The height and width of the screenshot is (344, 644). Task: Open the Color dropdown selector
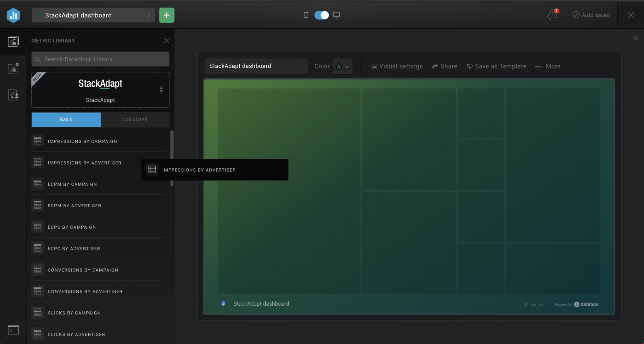(x=342, y=66)
